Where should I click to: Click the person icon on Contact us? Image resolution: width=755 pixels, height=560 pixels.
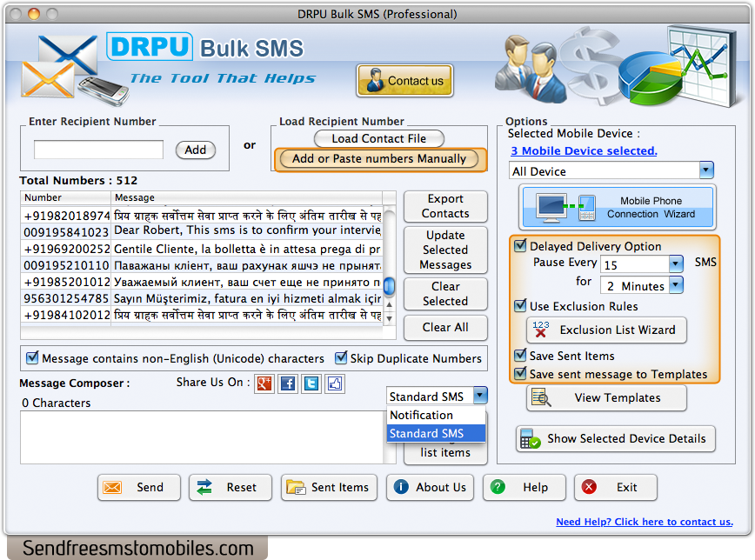tap(375, 80)
